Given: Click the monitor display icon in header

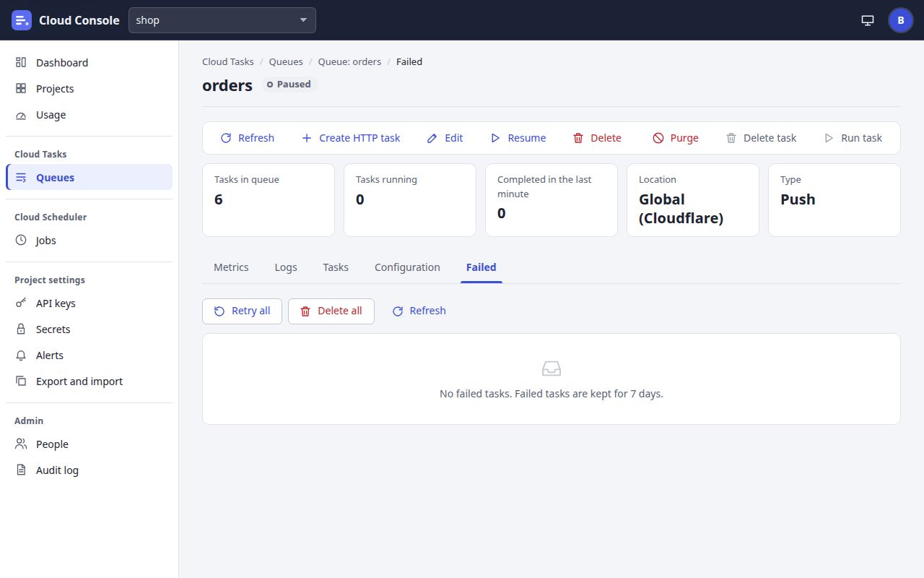Looking at the screenshot, I should [868, 20].
